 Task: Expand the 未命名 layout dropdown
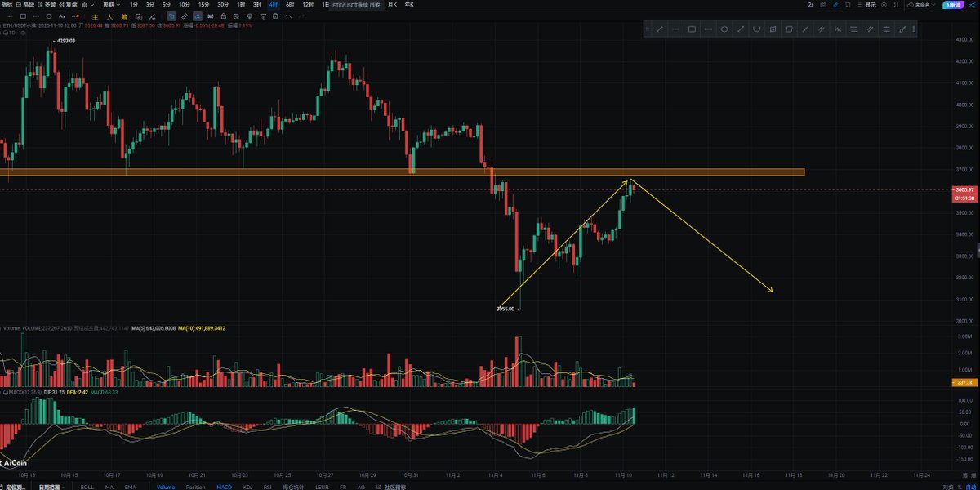(924, 5)
